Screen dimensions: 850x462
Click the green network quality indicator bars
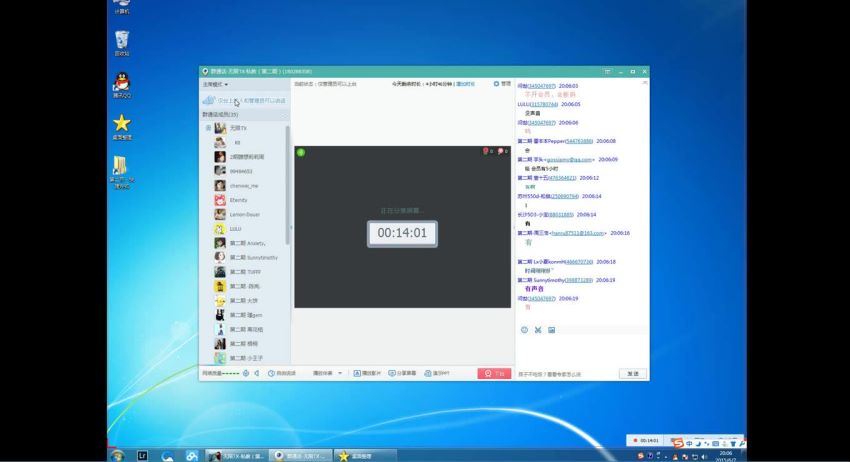tap(230, 374)
